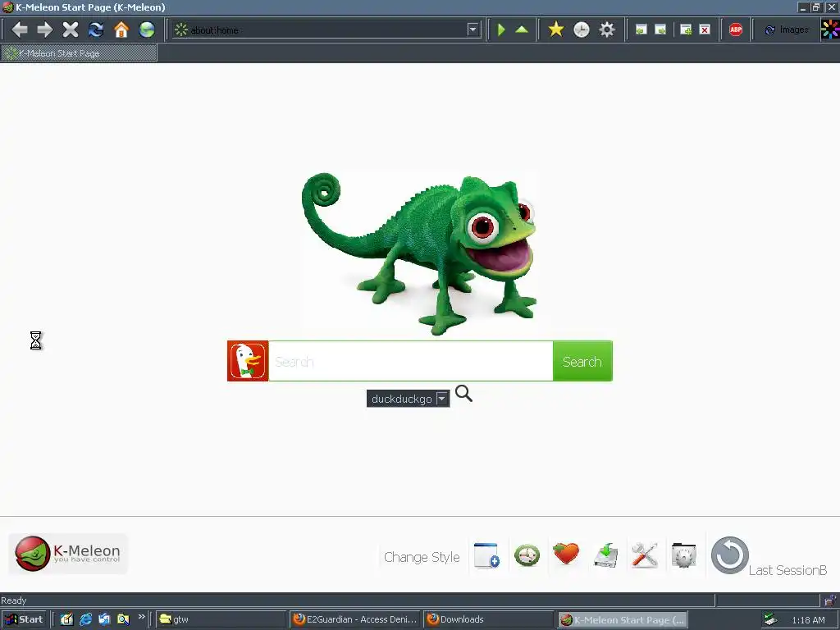Click the Last Session text link
Image resolution: width=840 pixels, height=630 pixels.
[x=787, y=571]
